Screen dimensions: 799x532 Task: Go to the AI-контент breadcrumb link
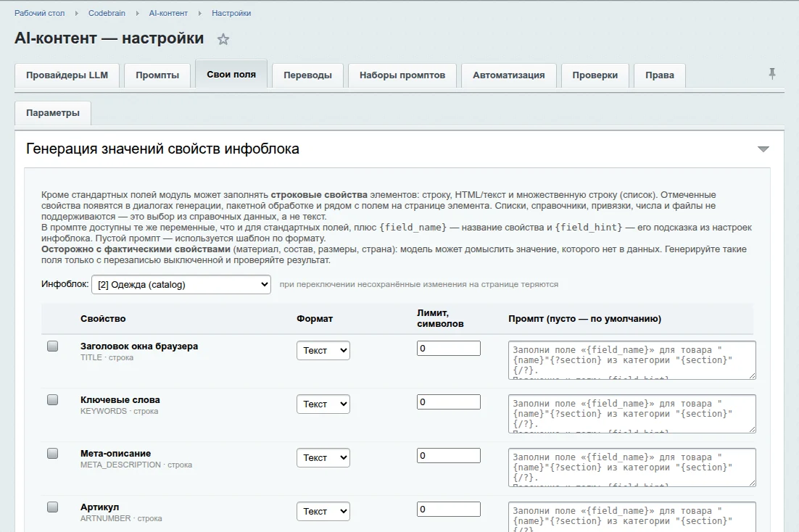coord(168,13)
